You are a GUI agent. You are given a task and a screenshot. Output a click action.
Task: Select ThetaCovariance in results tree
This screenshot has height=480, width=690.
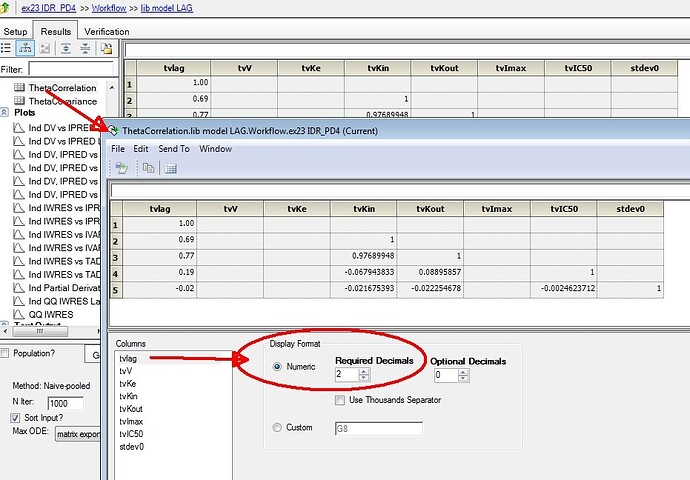coord(63,101)
